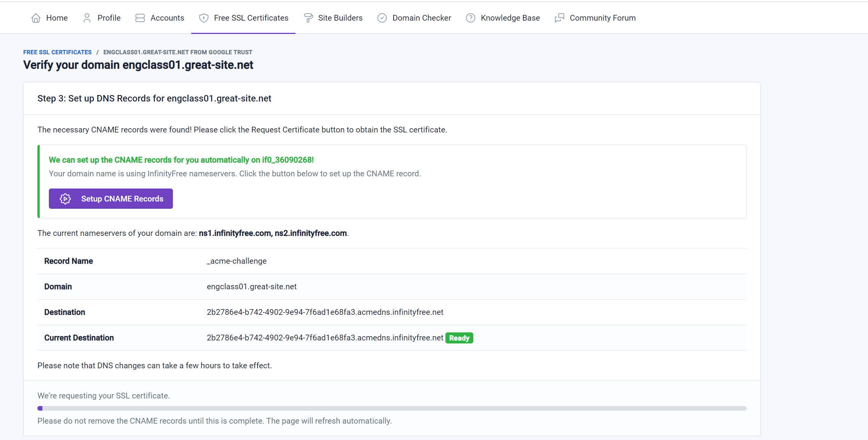Click the Accounts server icon
Screen dimensions: 868x440
click(140, 18)
